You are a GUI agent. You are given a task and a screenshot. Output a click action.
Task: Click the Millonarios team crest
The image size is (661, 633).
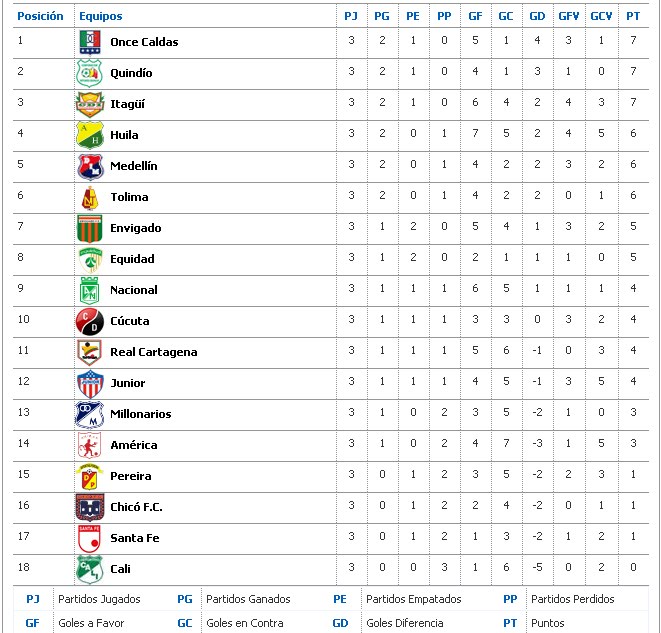(89, 415)
